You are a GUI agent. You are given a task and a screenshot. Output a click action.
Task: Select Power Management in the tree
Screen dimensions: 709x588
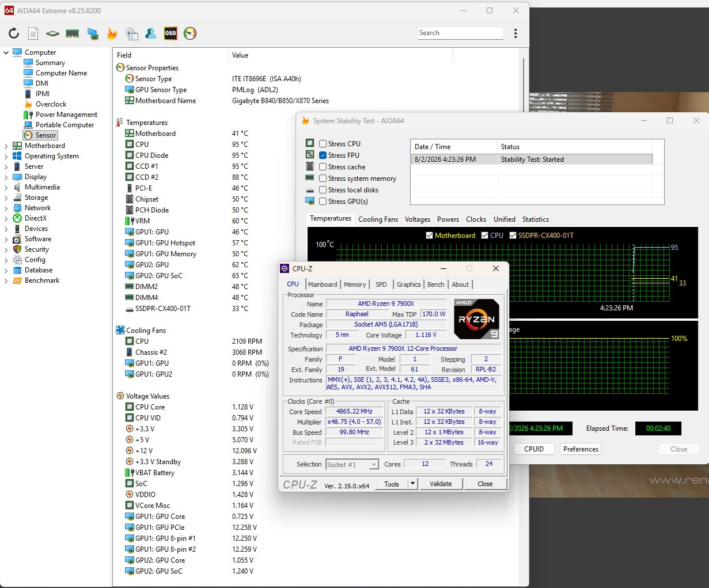pos(66,115)
